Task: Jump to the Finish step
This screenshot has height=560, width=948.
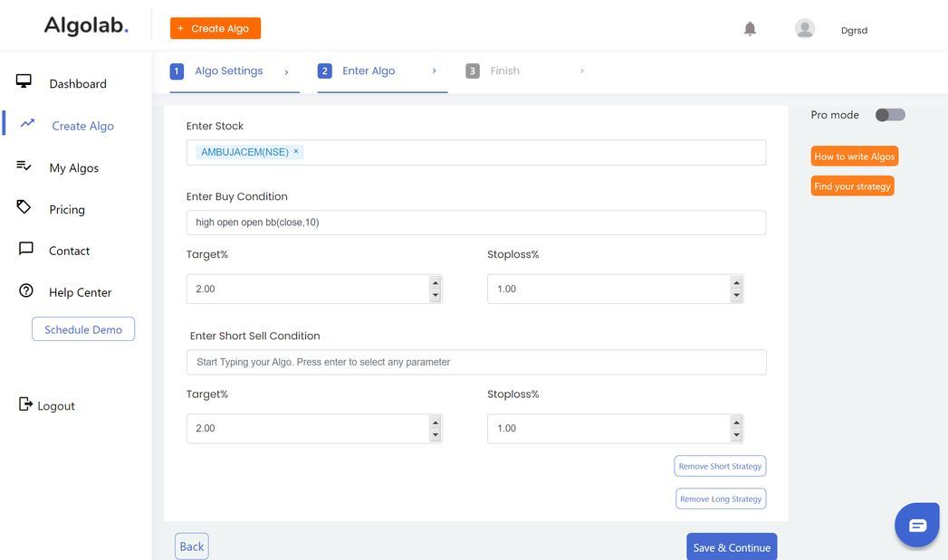Action: (505, 71)
